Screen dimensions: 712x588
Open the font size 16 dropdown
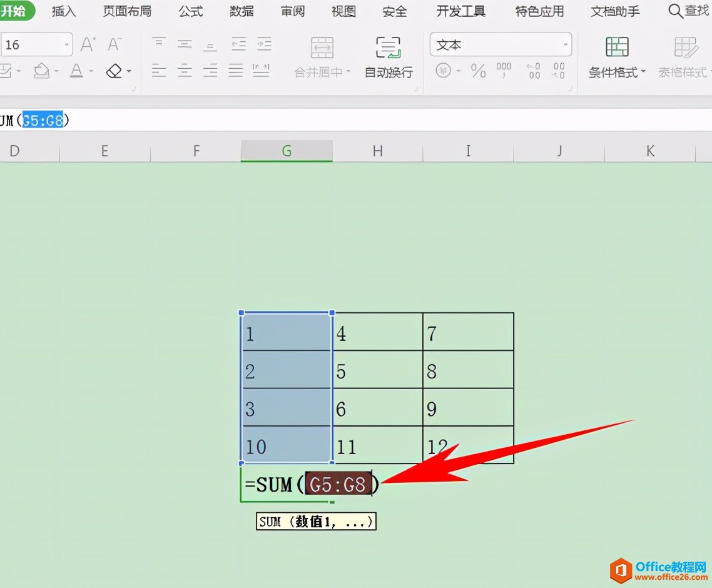[x=66, y=45]
